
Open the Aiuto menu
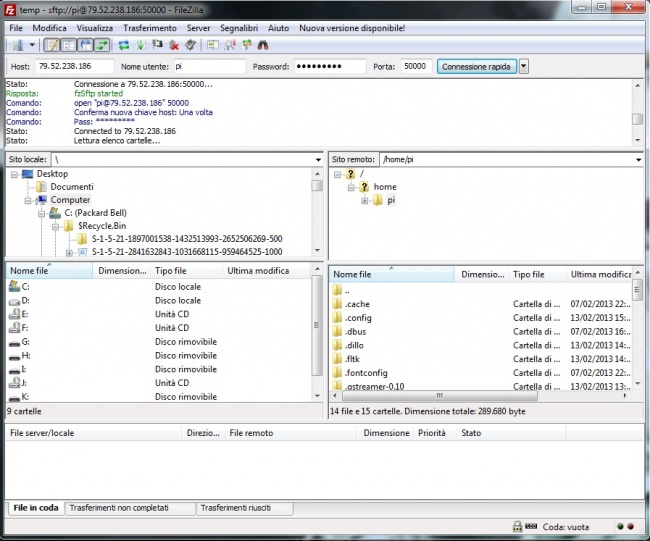278,28
